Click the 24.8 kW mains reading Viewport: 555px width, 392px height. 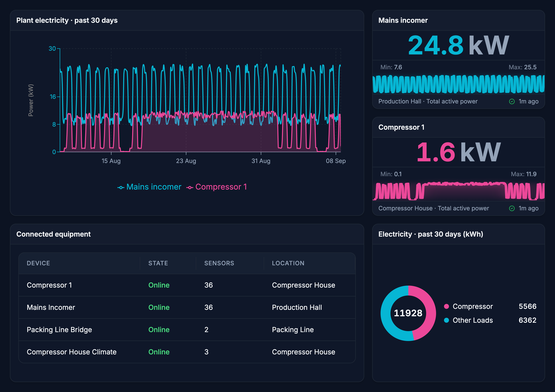point(459,45)
